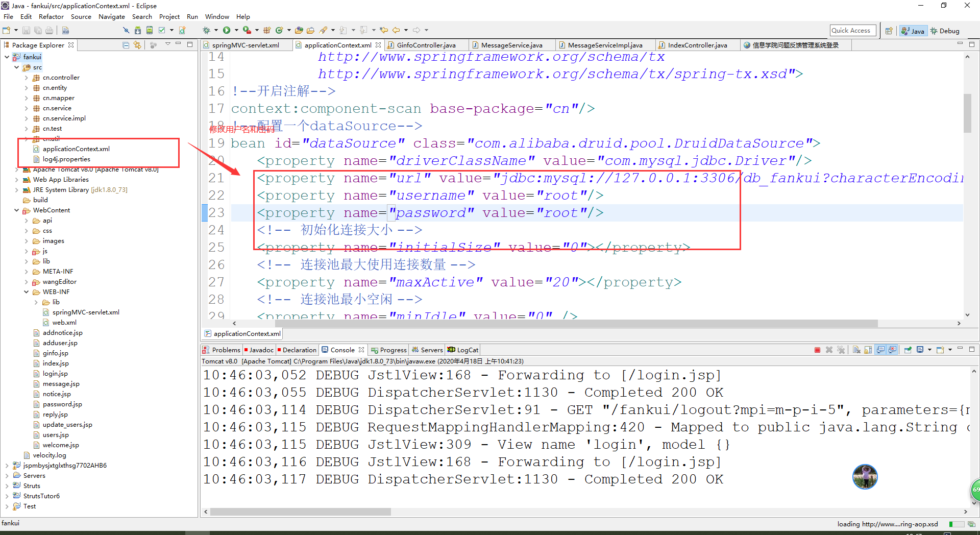
Task: Click Remove All Terminated Launches icon
Action: 841,350
